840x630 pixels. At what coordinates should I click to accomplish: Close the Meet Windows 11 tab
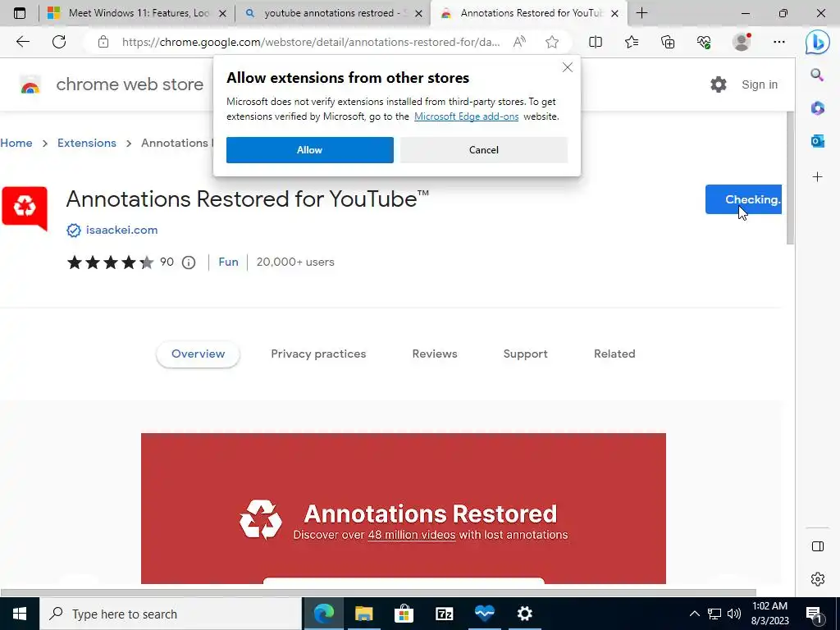222,13
